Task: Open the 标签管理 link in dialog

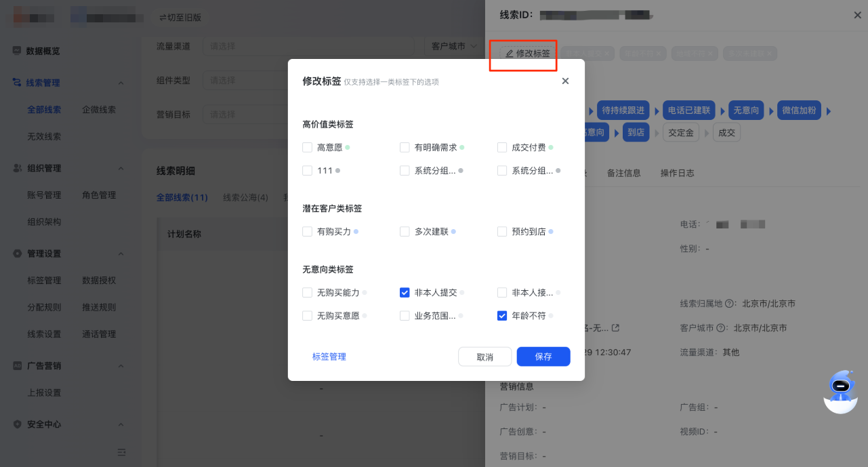Action: coord(329,357)
